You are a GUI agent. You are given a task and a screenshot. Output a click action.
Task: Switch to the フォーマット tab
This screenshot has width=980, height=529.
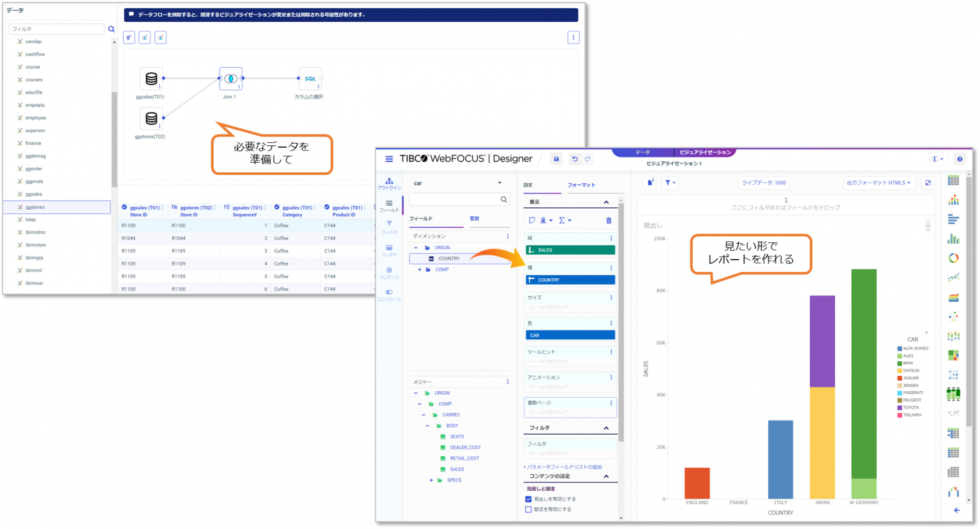coord(583,184)
